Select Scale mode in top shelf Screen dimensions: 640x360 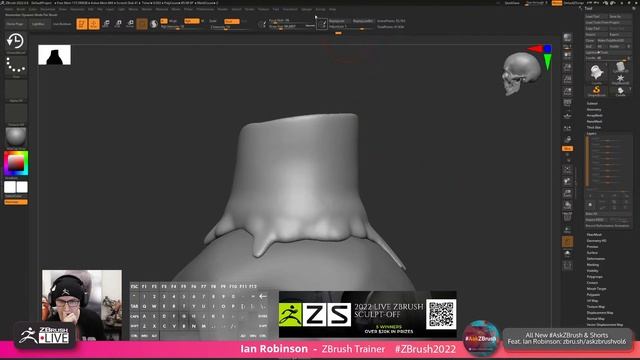118,24
